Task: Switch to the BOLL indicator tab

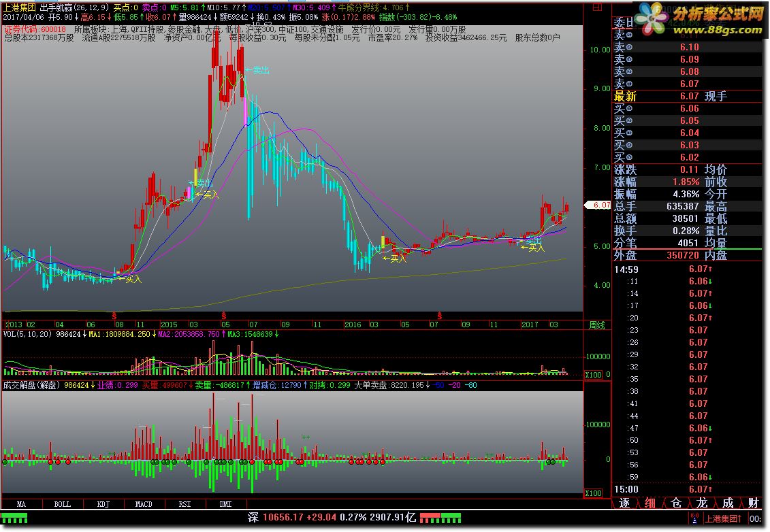Action: click(x=63, y=504)
